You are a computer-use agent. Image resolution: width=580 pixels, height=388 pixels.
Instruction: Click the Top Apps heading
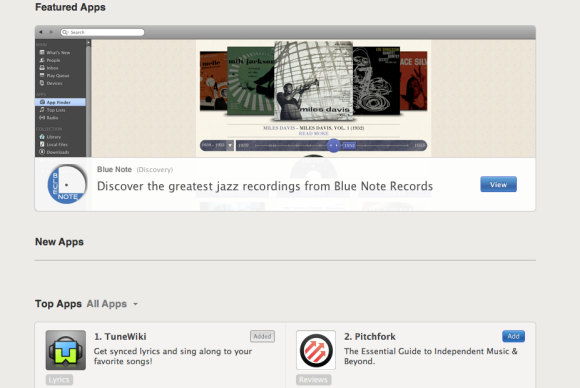point(58,304)
